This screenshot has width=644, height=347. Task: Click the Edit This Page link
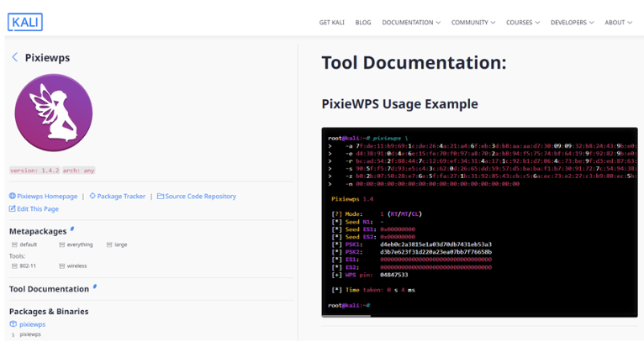click(38, 208)
